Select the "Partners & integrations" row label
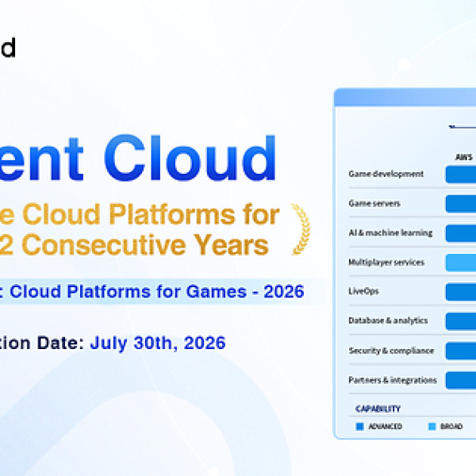 (x=393, y=380)
